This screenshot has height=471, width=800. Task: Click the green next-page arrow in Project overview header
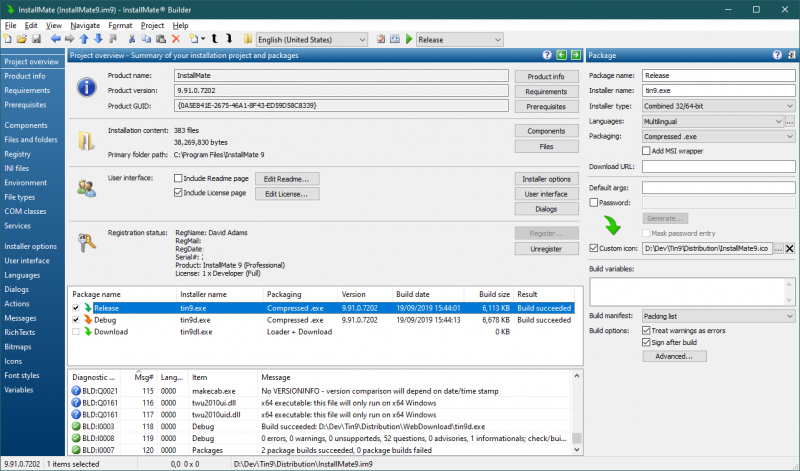576,55
